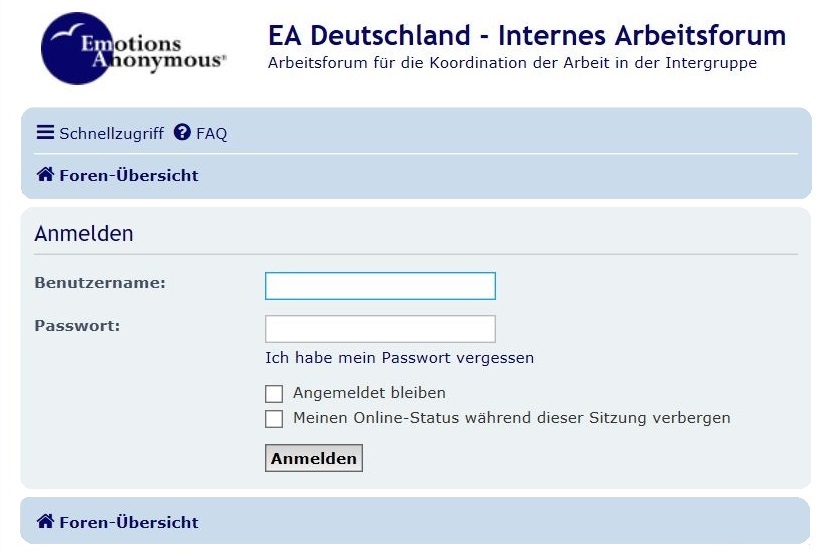Click the "Meinen Online-Status… verbergen" label text
Viewport: 831px width, 557px height.
(x=511, y=418)
